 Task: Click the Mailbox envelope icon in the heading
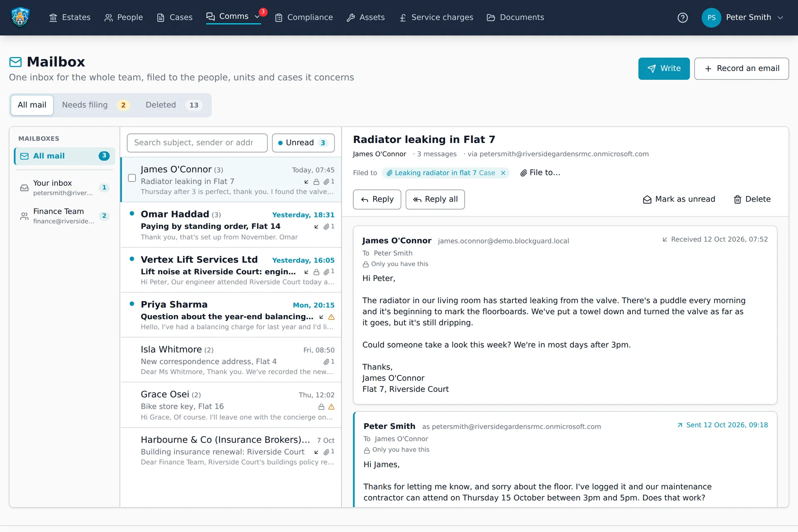click(15, 62)
